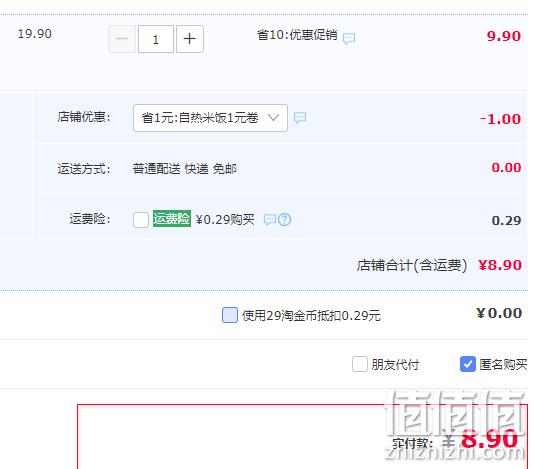Open the 运费险 question mark help icon
The height and width of the screenshot is (469, 534).
click(x=285, y=219)
